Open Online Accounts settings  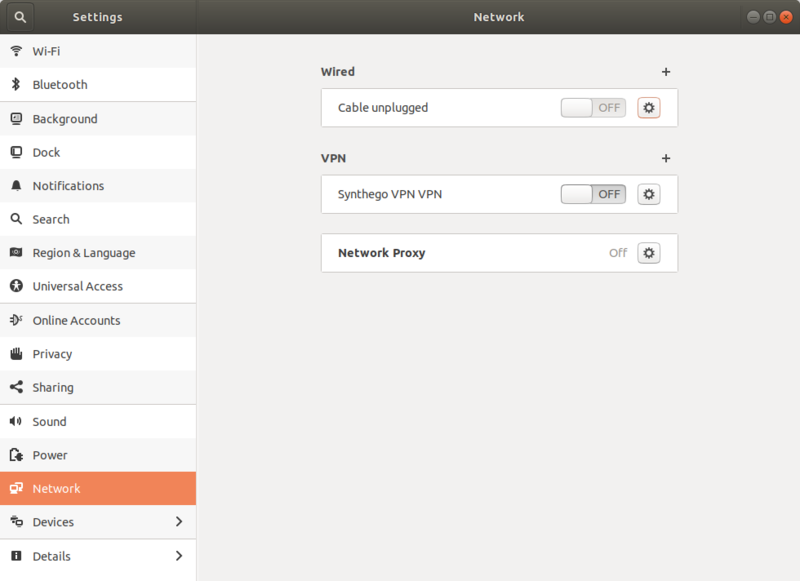(76, 320)
